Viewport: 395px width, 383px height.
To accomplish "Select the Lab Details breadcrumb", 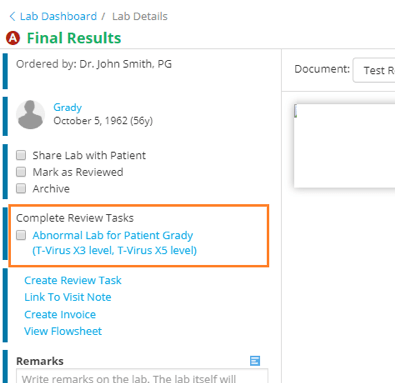I will pyautogui.click(x=140, y=16).
